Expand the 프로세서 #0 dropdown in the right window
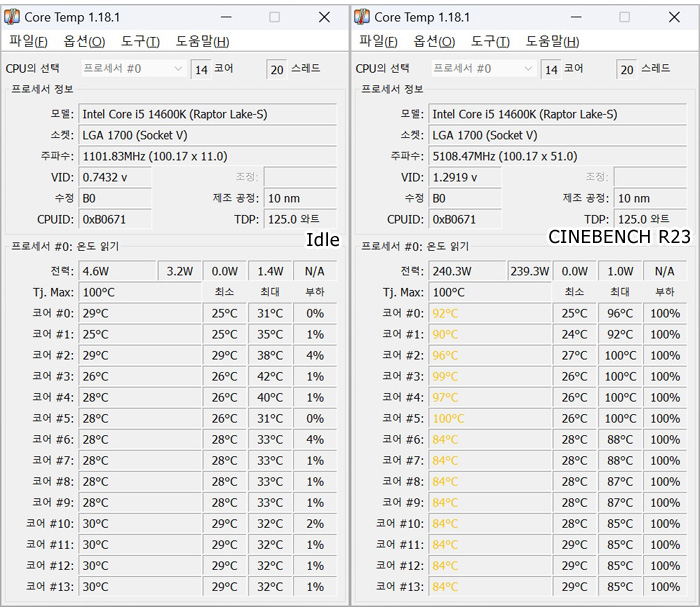 (x=483, y=68)
